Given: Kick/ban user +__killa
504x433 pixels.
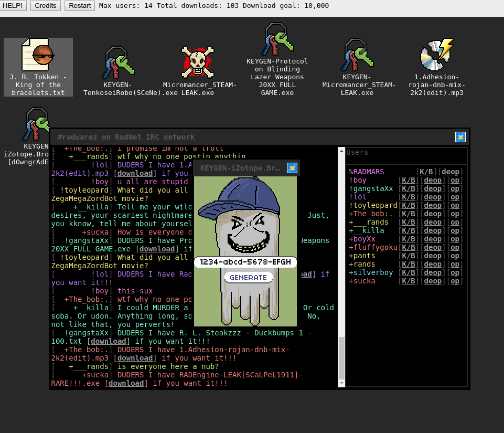Looking at the screenshot, I should click(409, 230).
